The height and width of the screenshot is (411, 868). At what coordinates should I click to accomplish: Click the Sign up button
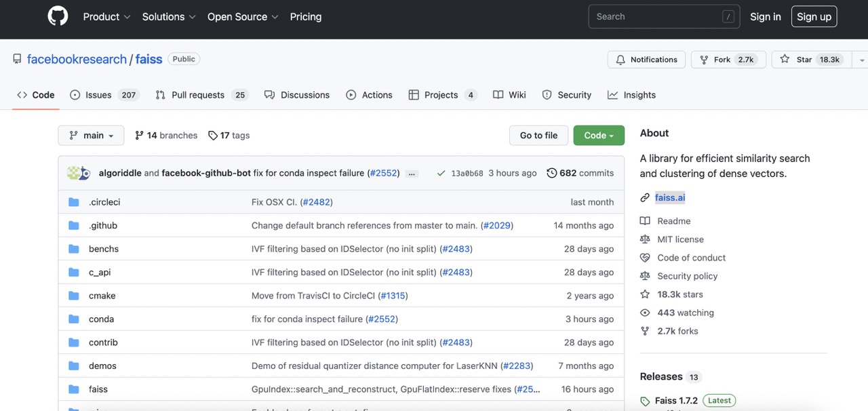pos(814,17)
